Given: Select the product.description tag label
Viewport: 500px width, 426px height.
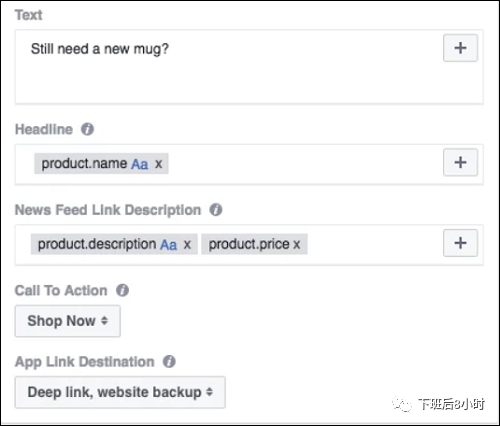Looking at the screenshot, I should [x=97, y=244].
